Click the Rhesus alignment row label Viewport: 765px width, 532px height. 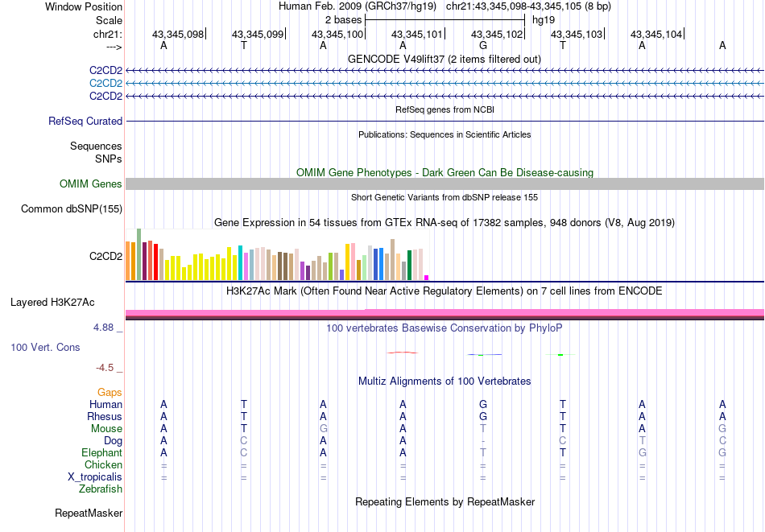point(105,417)
